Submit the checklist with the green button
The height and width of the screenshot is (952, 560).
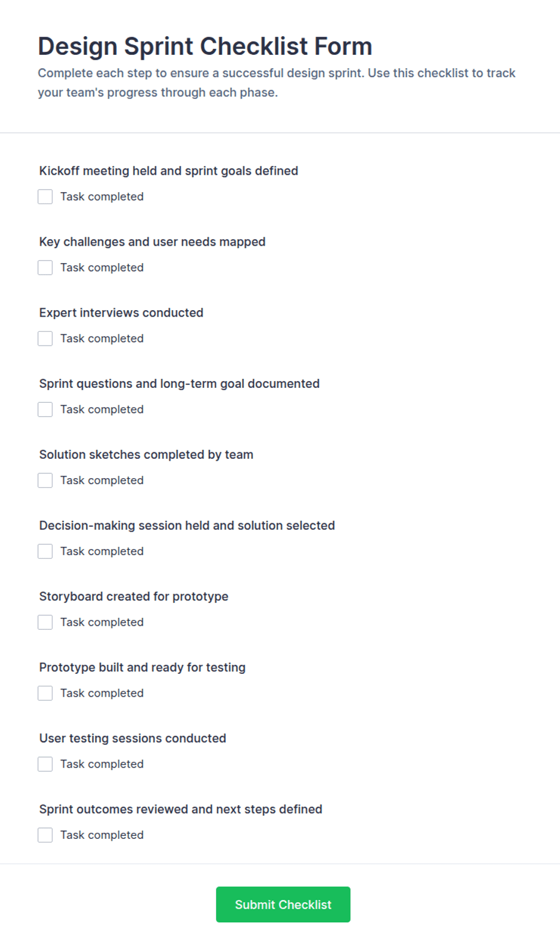[x=283, y=904]
